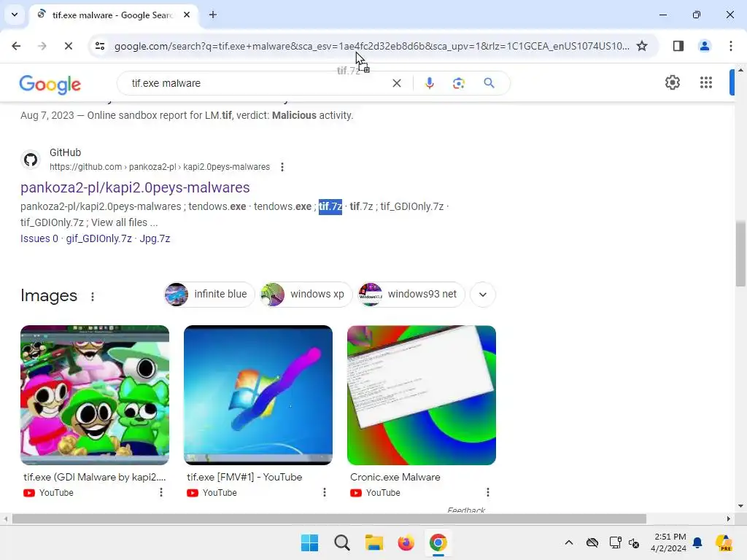
Task: Start voice search with microphone
Action: (x=429, y=83)
